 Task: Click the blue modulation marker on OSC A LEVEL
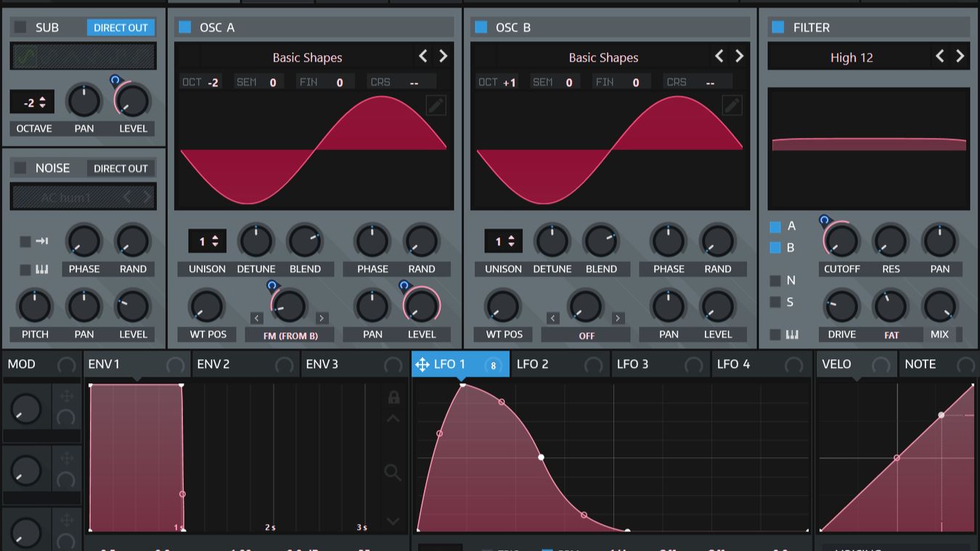[x=404, y=286]
